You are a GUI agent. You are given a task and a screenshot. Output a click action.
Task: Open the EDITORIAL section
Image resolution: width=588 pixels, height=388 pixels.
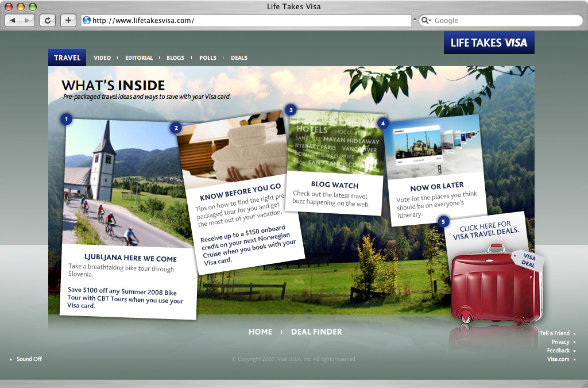[139, 58]
